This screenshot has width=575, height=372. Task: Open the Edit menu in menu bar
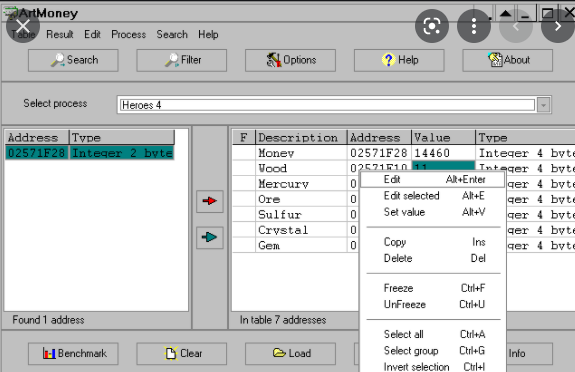(92, 34)
